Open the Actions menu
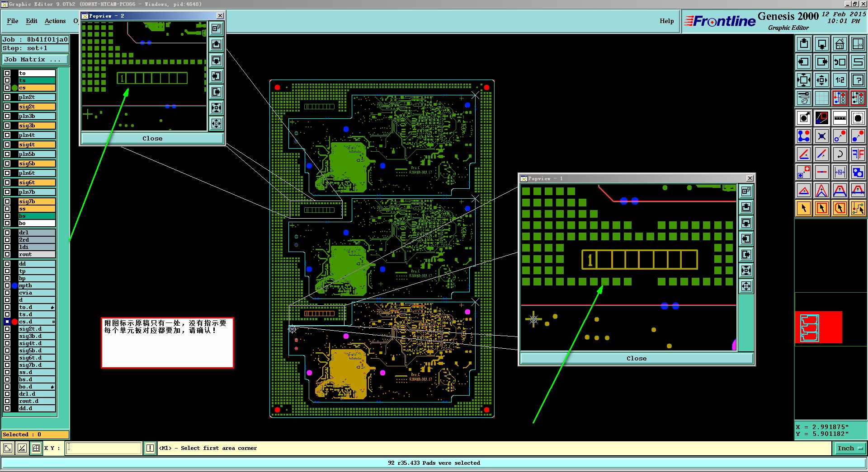 click(x=55, y=21)
